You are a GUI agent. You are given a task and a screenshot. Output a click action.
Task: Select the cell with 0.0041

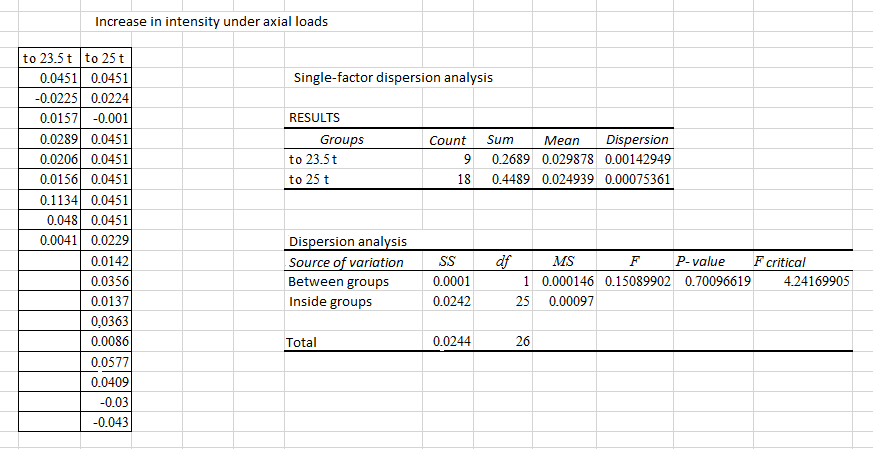[x=50, y=241]
